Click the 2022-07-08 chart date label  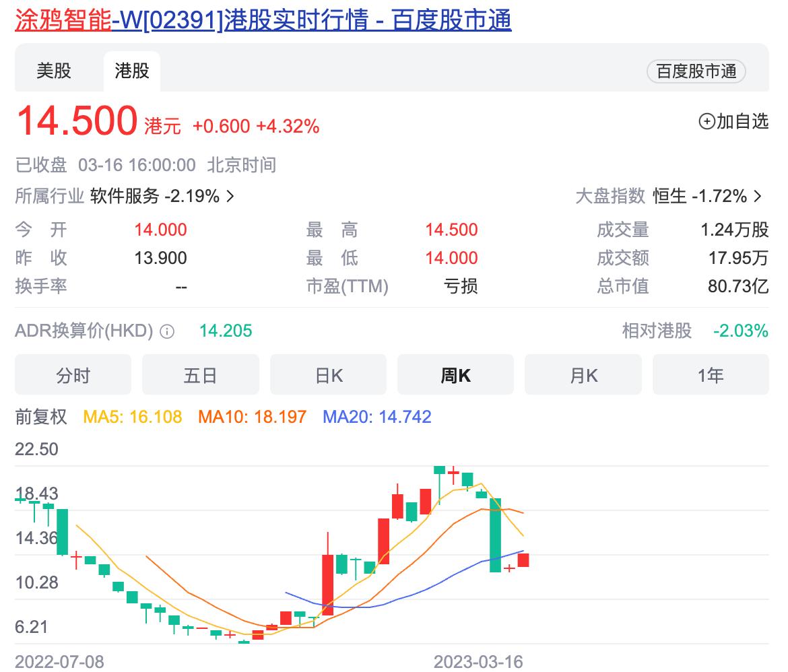click(59, 661)
